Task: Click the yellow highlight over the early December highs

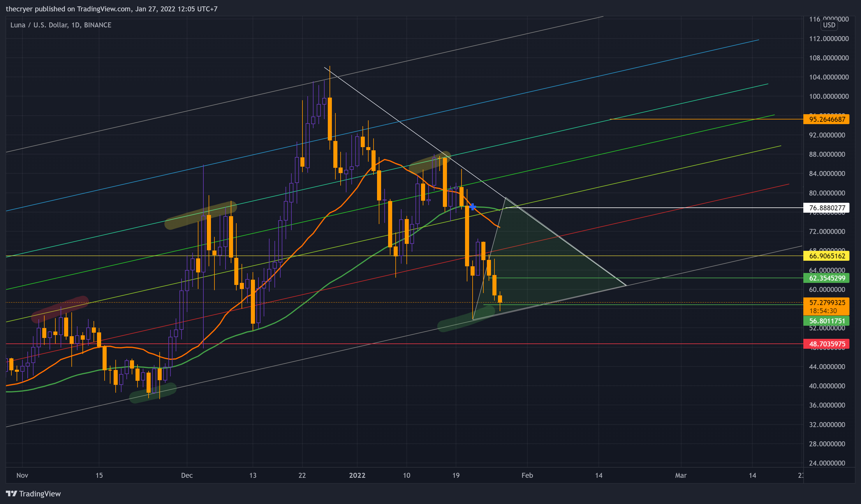Action: [200, 215]
